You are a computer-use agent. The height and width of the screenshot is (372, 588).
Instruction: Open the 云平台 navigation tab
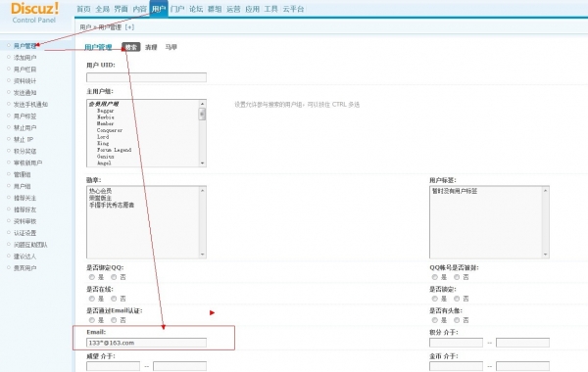pyautogui.click(x=293, y=9)
